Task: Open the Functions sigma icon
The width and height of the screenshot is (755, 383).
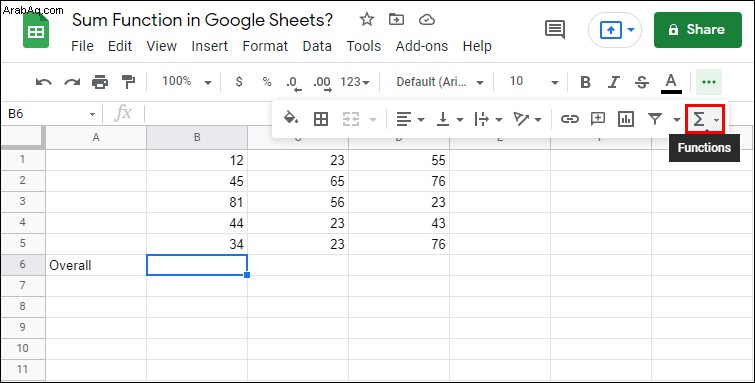Action: (x=705, y=119)
